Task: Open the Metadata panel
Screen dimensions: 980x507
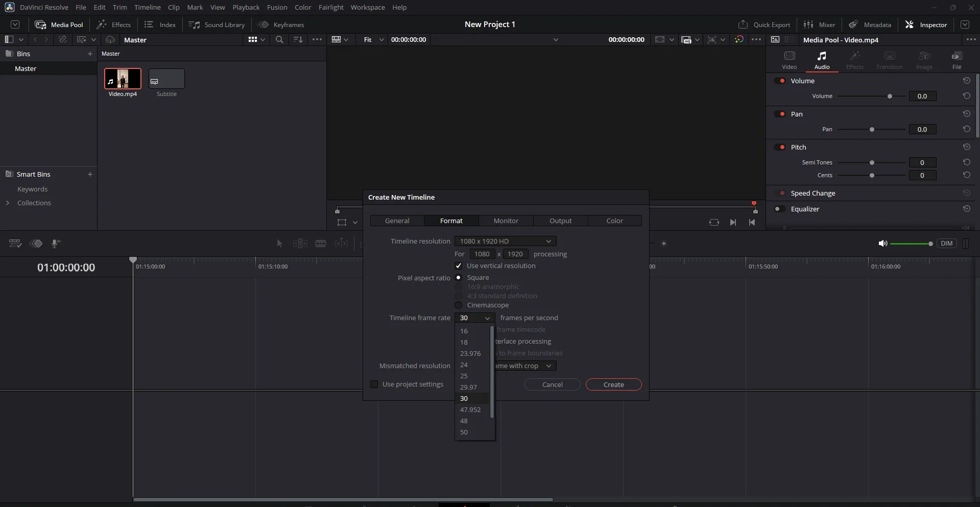Action: [870, 25]
